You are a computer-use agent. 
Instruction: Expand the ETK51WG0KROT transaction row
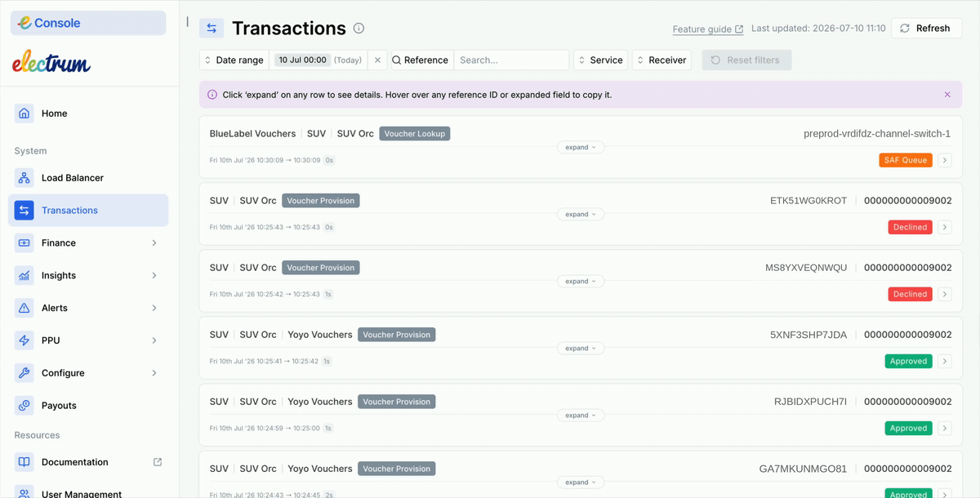(581, 215)
